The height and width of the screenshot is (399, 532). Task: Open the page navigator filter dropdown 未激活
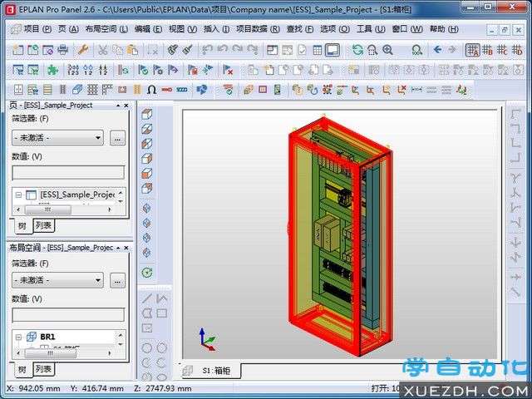(57, 138)
